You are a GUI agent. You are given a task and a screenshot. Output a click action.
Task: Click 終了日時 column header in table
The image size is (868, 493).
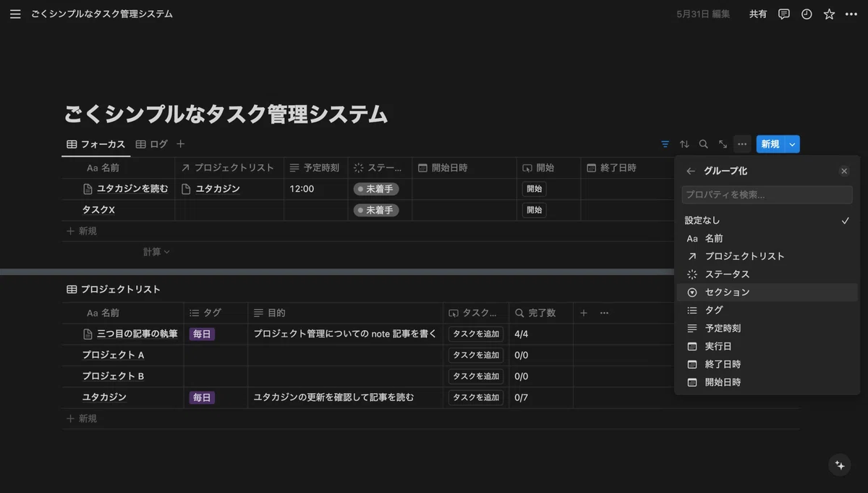[x=627, y=168]
